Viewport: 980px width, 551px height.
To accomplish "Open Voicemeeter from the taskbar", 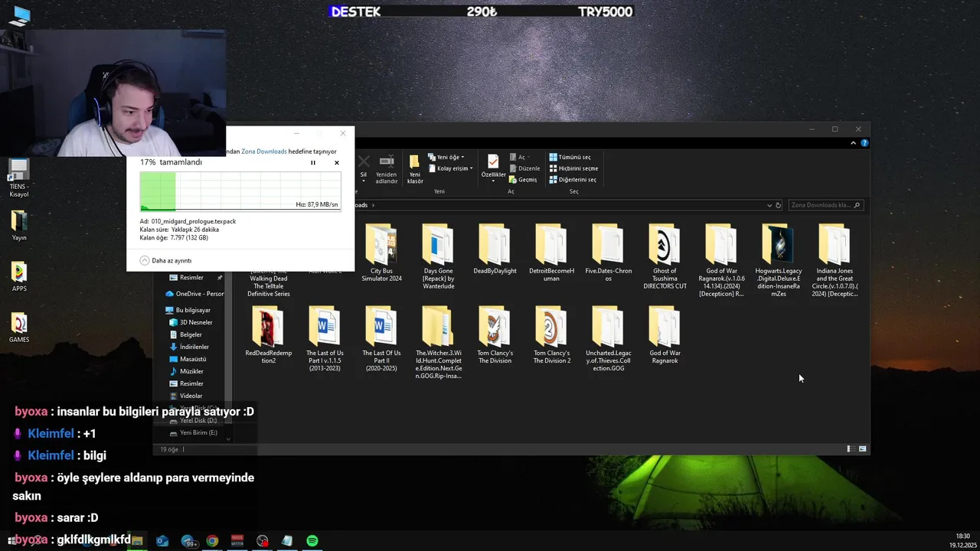I will click(x=237, y=541).
